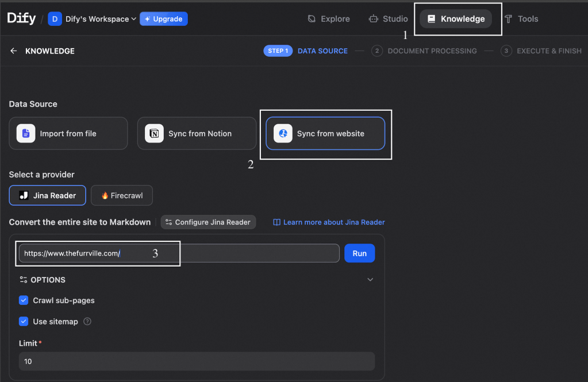Click the back arrow beside KNOWLEDGE
Image resolution: width=588 pixels, height=382 pixels.
(x=14, y=51)
